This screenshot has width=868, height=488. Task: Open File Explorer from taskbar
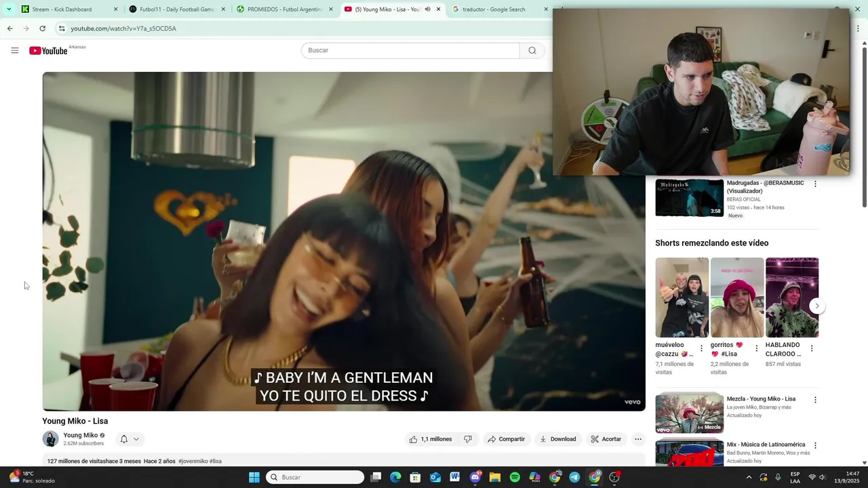(495, 477)
